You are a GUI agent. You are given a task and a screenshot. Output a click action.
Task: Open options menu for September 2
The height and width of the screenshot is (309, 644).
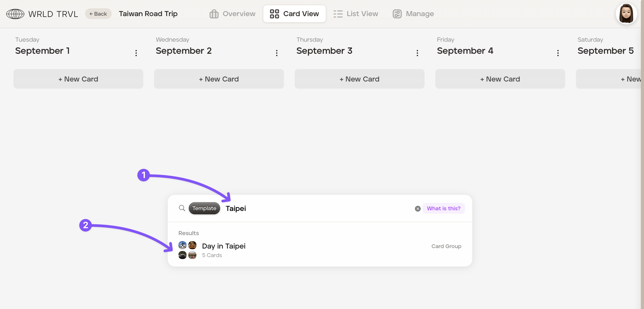coord(277,53)
